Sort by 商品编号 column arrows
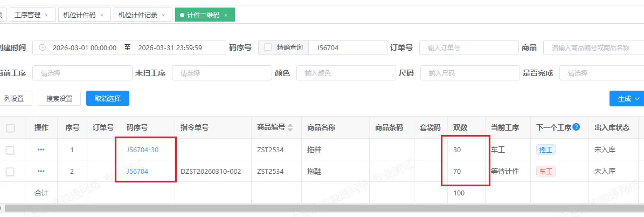 pyautogui.click(x=290, y=128)
